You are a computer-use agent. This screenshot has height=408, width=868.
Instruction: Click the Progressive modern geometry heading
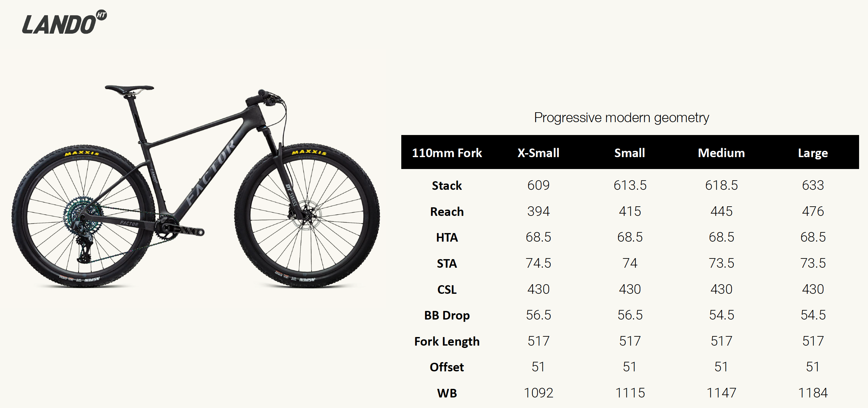click(621, 118)
